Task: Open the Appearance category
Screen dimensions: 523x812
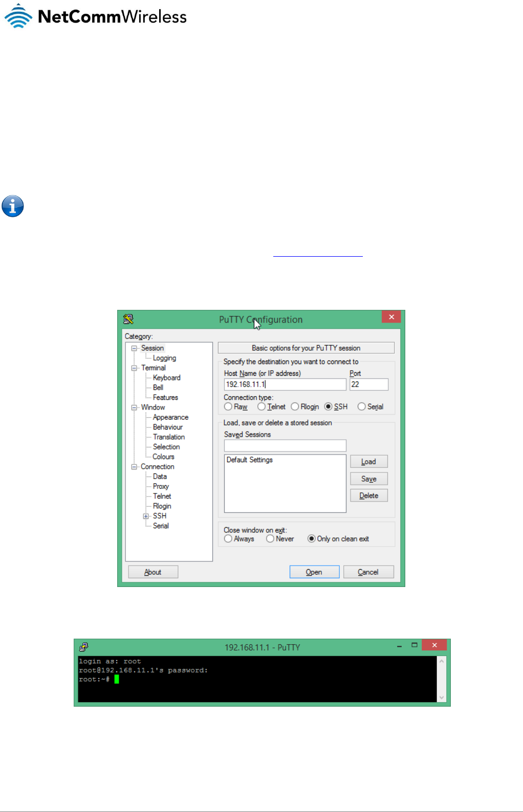Action: coord(170,417)
